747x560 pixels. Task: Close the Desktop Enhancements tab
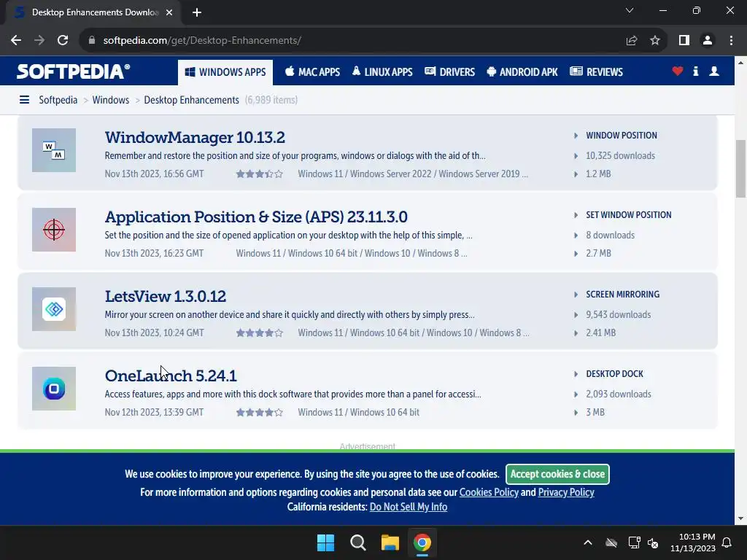click(x=169, y=12)
